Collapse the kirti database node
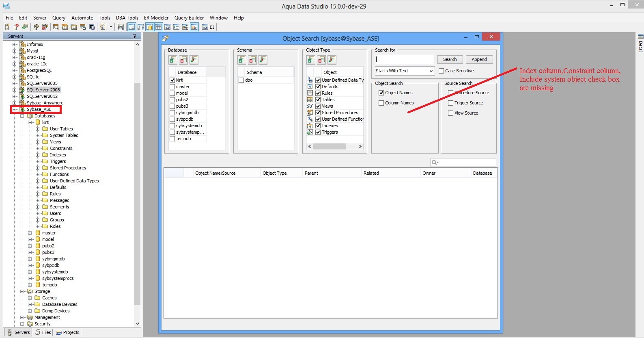 coord(30,122)
